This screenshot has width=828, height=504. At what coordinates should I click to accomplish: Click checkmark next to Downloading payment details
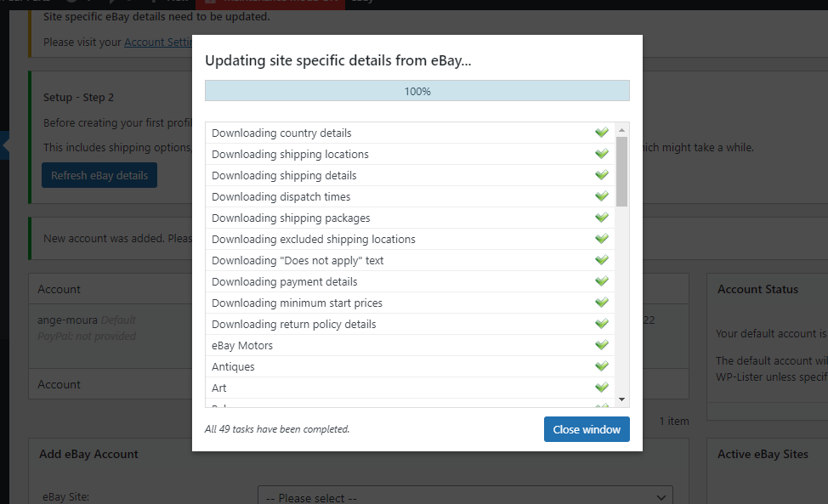602,281
